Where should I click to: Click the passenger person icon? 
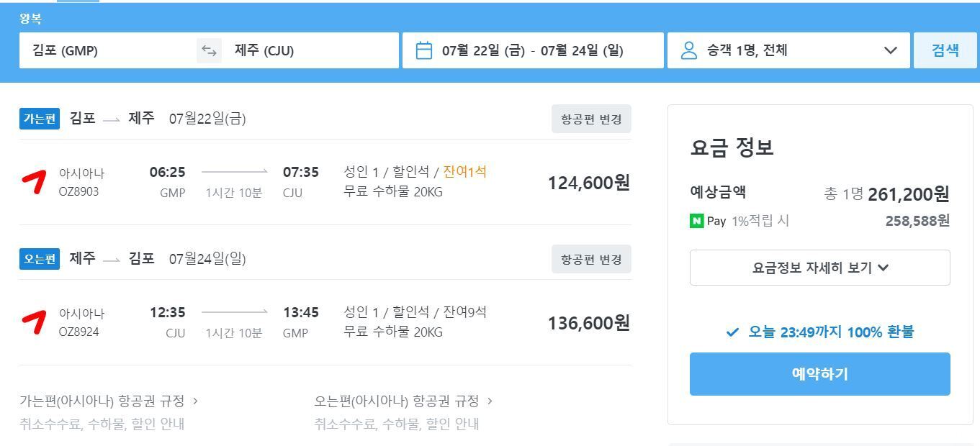tap(688, 50)
